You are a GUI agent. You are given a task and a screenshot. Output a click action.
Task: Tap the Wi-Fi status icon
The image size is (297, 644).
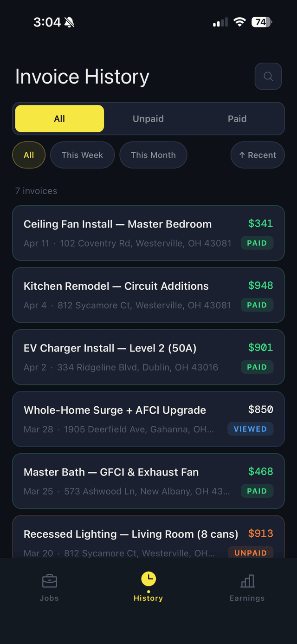click(x=239, y=22)
